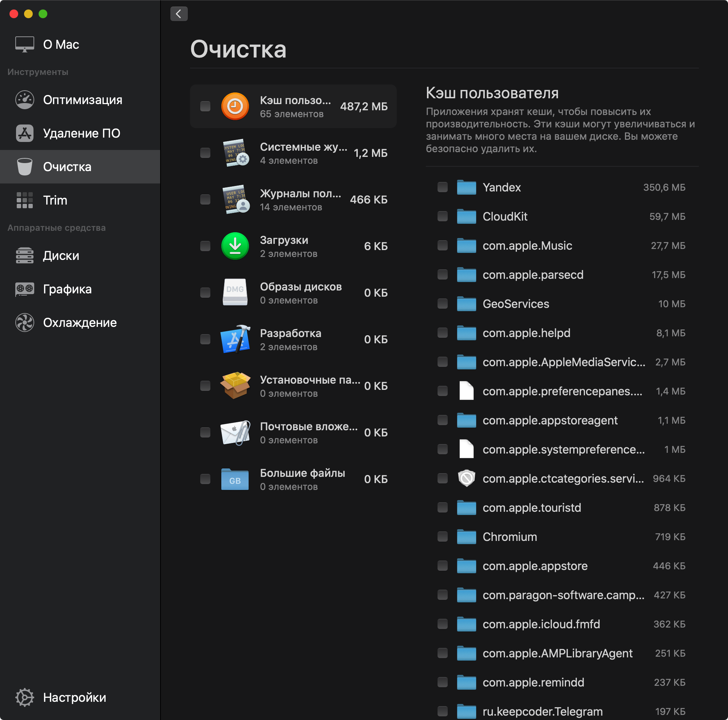Select the Uninstall apps sidebar icon
728x720 pixels.
click(x=24, y=133)
